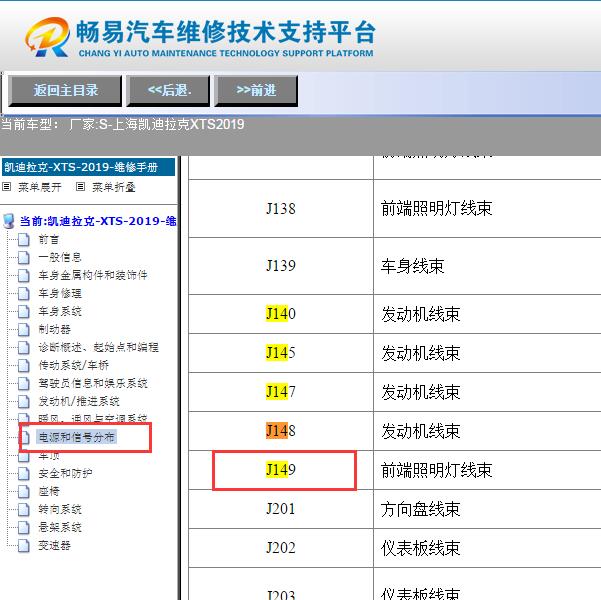The height and width of the screenshot is (600, 601).
Task: Open the 座椅 tree item
Action: pyautogui.click(x=49, y=491)
